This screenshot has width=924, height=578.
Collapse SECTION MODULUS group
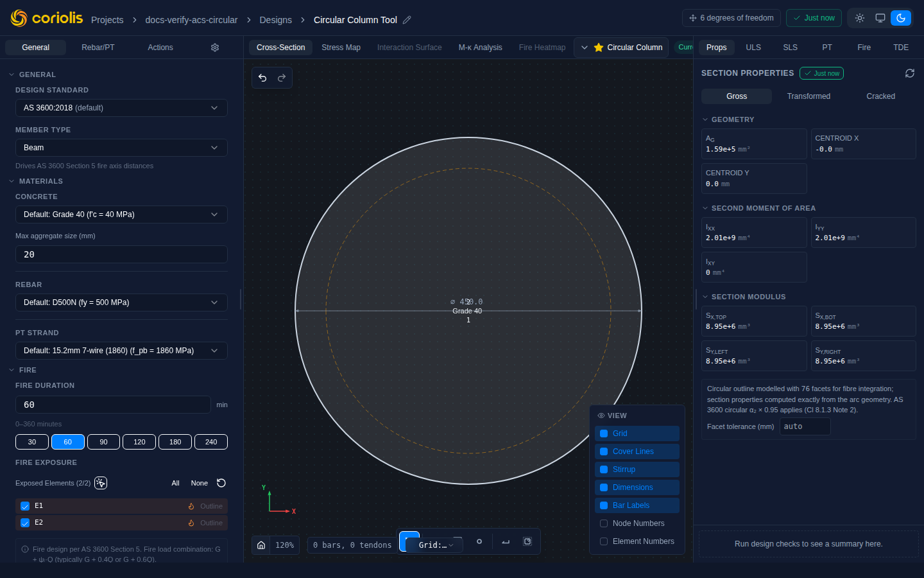pos(744,297)
